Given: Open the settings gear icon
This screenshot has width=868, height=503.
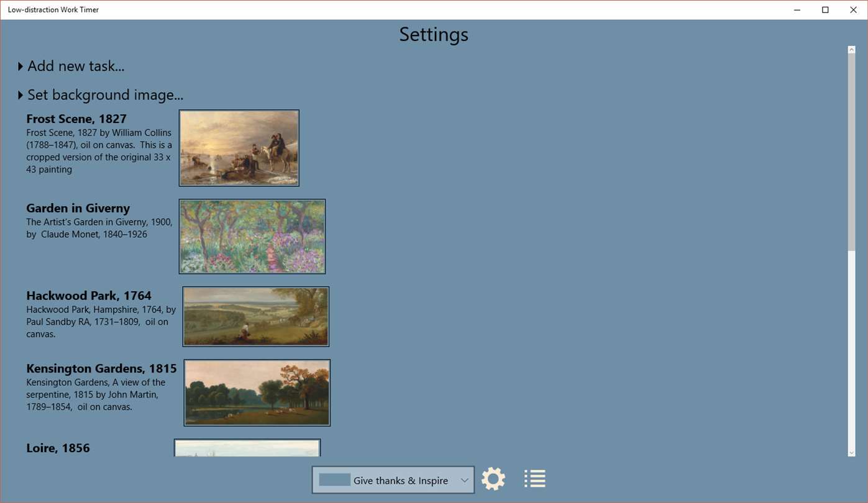Looking at the screenshot, I should (x=493, y=479).
